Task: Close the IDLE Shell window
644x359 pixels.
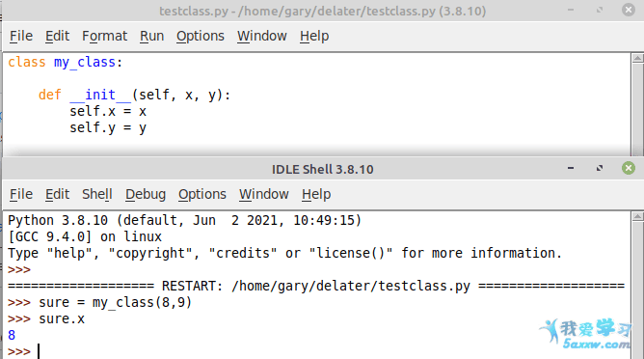Action: click(x=628, y=168)
